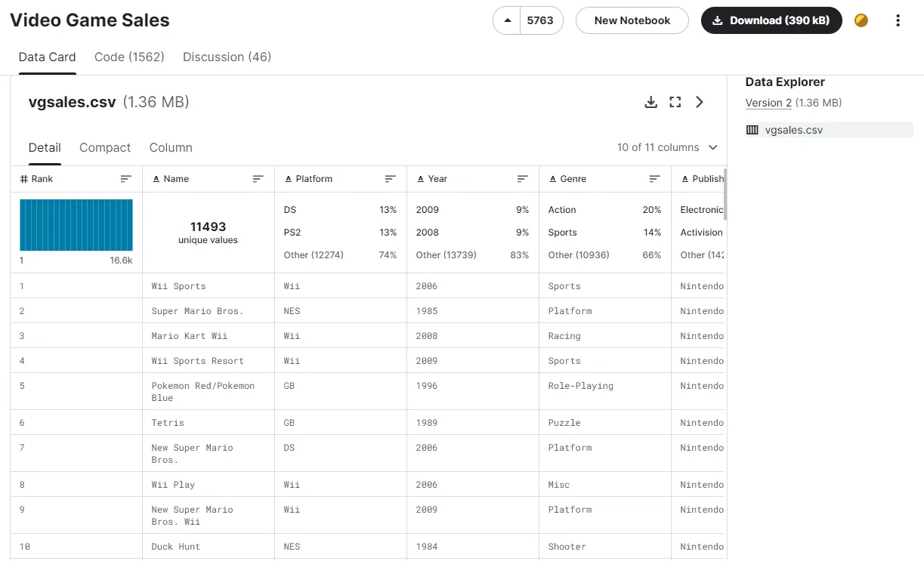924x561 pixels.
Task: Click the table's vertical scrollbar
Action: [725, 193]
